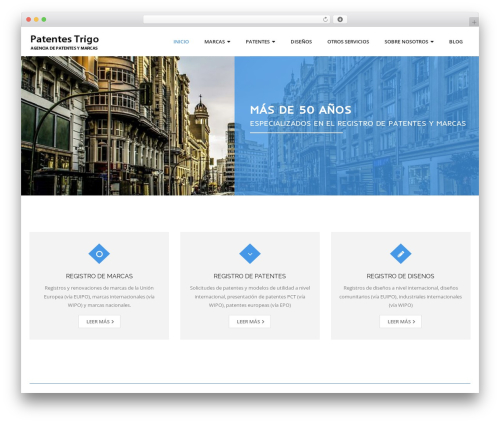Click the round download icon beside the address bar
Viewport: 500px width, 423px height.
click(x=340, y=20)
